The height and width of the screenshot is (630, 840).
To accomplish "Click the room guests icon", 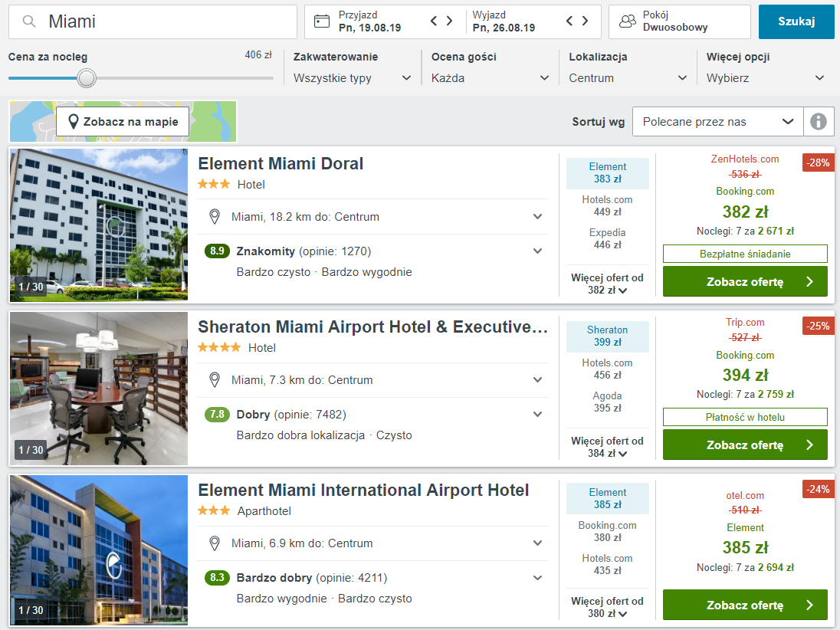I will pos(628,21).
